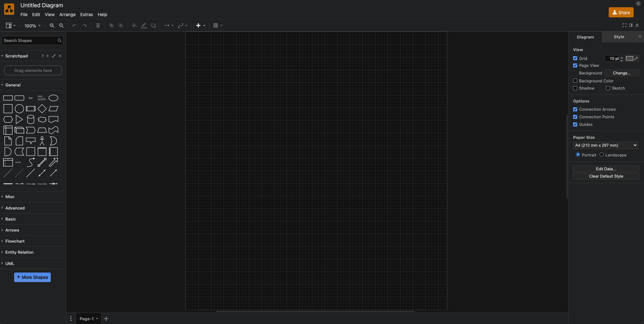Click the grid color swatch
The height and width of the screenshot is (324, 644).
[629, 58]
